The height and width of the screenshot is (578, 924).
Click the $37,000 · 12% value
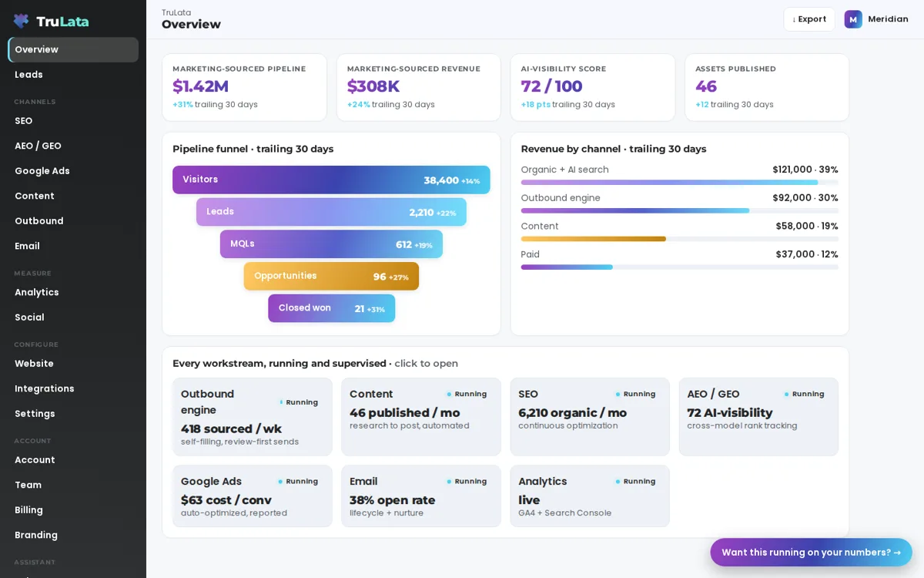807,254
